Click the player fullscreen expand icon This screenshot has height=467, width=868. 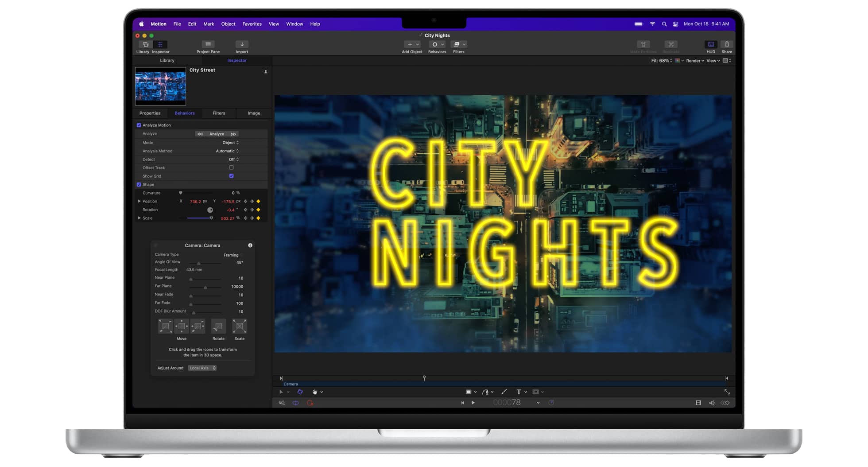tap(727, 392)
